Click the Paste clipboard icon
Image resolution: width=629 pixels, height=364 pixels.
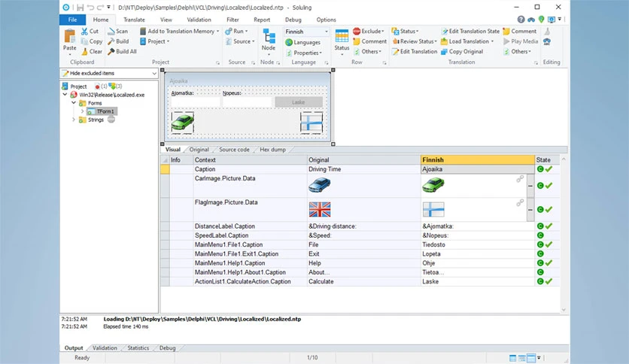point(70,37)
